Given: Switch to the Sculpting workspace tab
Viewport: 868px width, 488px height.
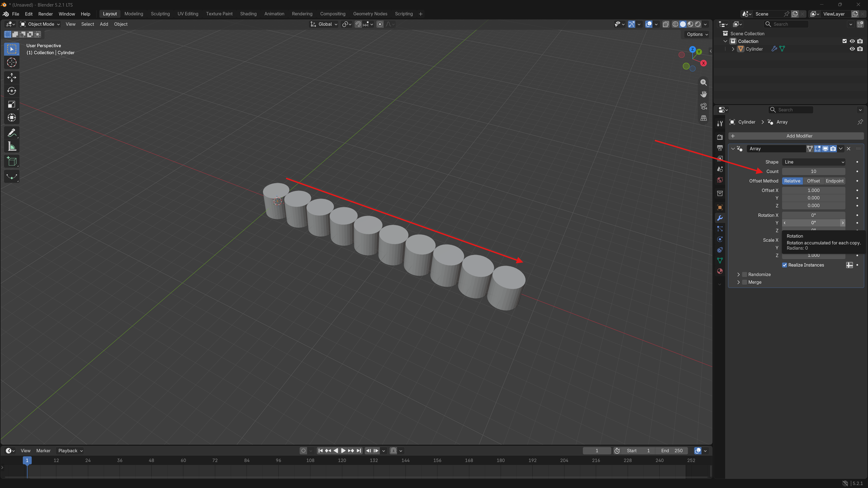Looking at the screenshot, I should click(x=160, y=14).
